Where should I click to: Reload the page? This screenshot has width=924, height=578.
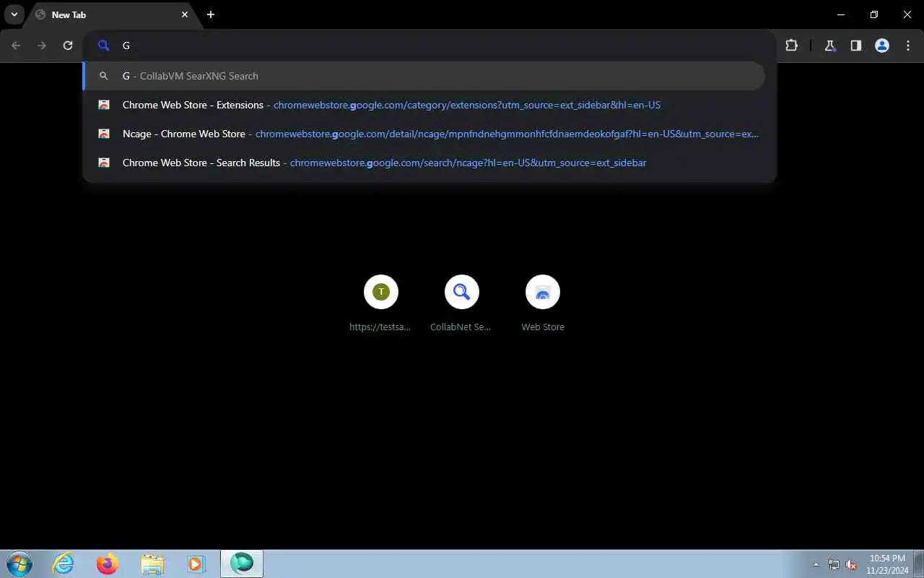coord(68,46)
